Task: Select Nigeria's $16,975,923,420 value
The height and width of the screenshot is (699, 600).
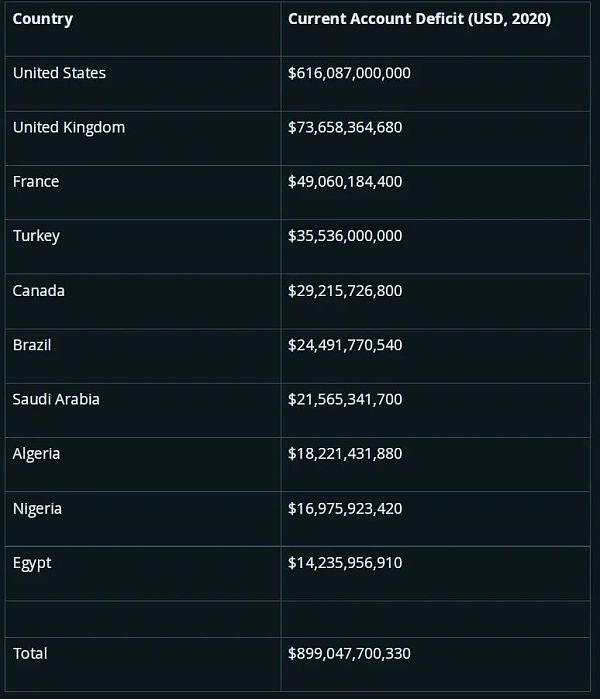Action: [345, 509]
